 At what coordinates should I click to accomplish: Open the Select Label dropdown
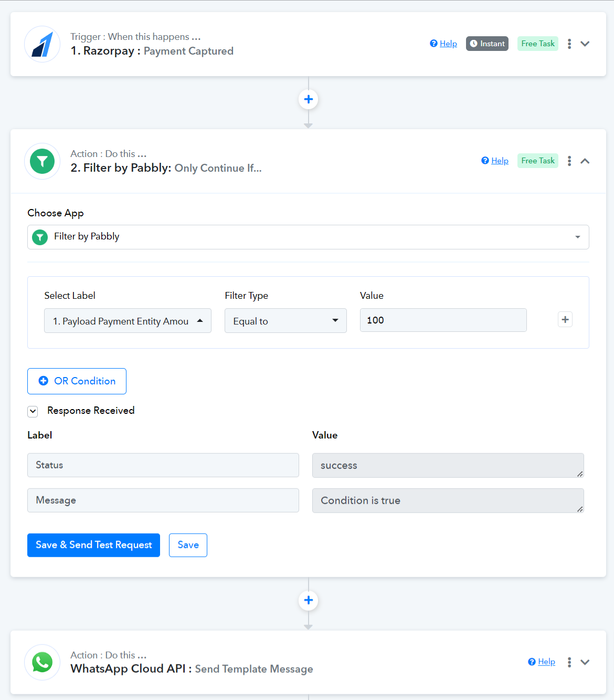coord(128,321)
